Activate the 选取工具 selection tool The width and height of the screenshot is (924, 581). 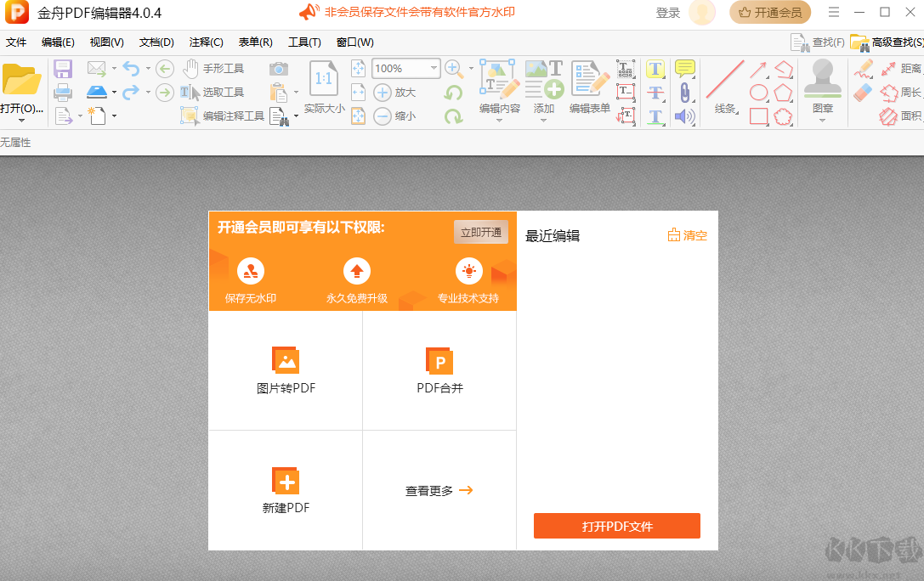tap(213, 92)
